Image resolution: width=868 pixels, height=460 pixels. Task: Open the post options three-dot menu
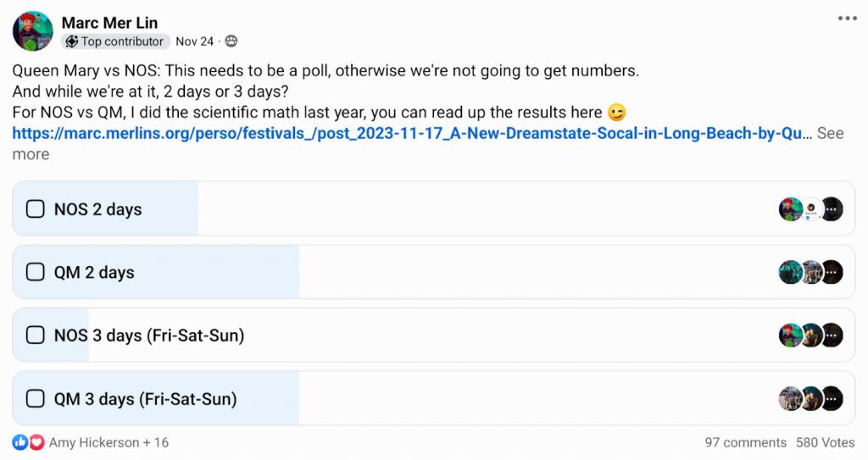coord(847,19)
